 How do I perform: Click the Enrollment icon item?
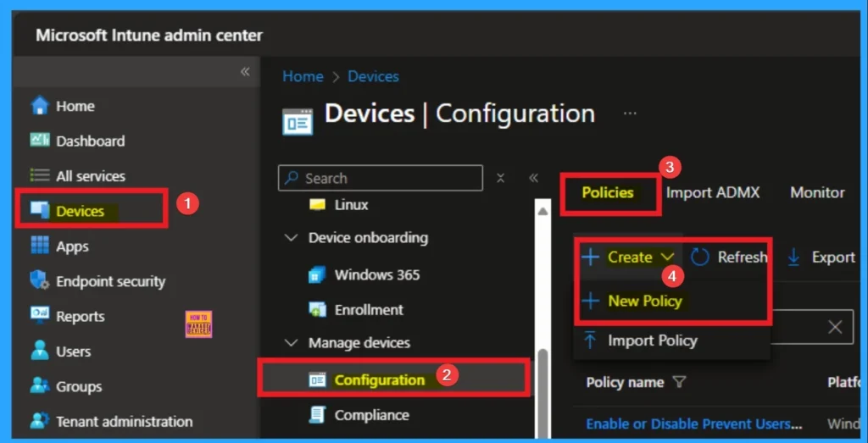(319, 310)
